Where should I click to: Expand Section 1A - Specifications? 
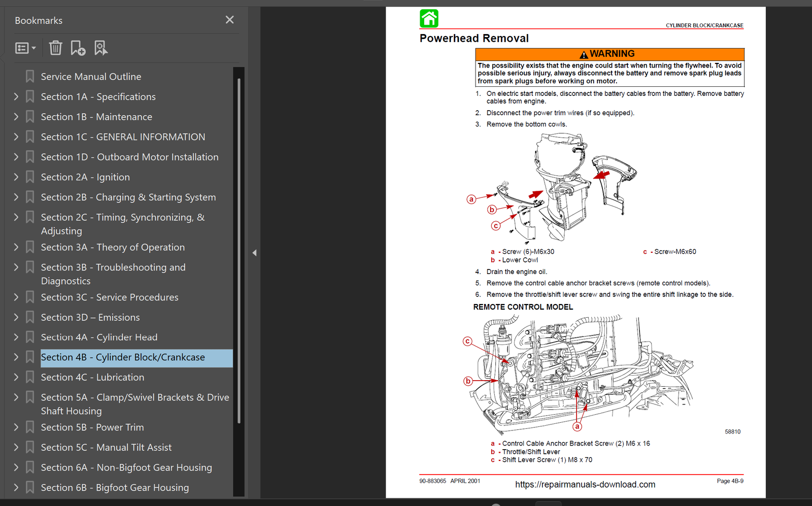coord(16,96)
